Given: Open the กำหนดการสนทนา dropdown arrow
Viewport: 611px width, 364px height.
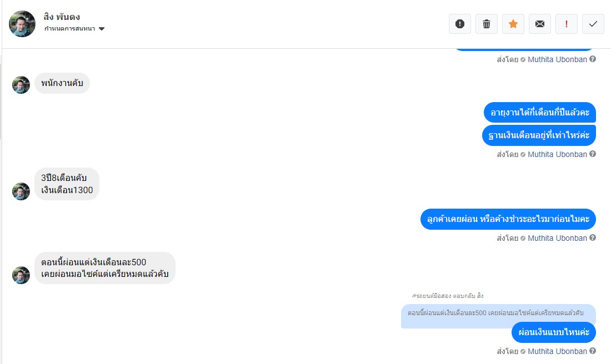Looking at the screenshot, I should click(x=102, y=29).
